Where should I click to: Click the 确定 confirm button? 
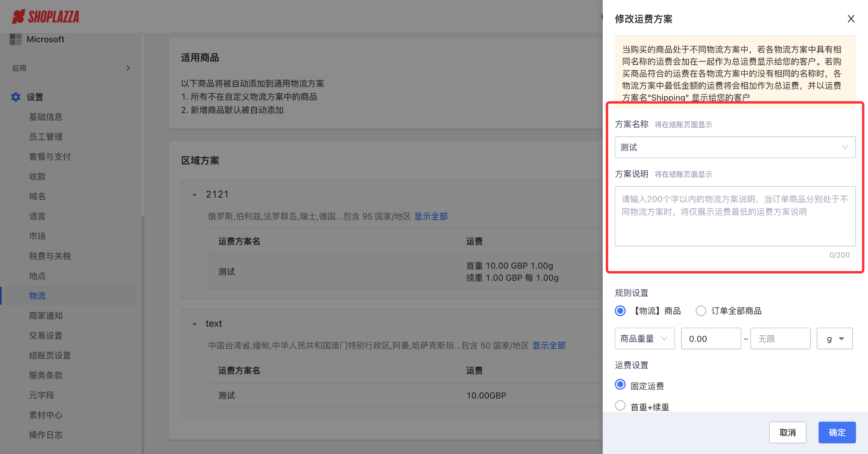point(837,432)
